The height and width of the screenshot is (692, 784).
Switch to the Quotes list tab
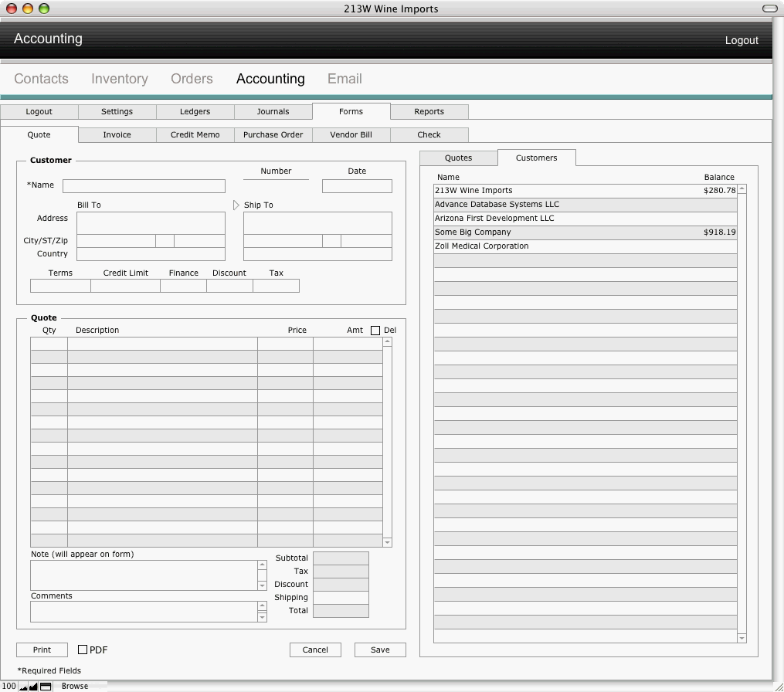tap(459, 158)
